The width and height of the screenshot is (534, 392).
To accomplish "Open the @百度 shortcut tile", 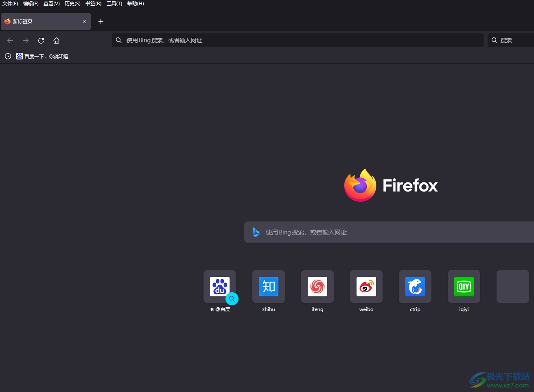I will [220, 287].
